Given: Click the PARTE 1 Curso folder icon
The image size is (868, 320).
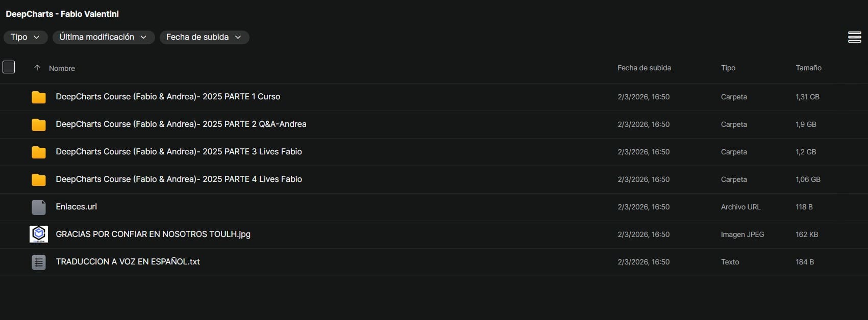Looking at the screenshot, I should [x=39, y=97].
